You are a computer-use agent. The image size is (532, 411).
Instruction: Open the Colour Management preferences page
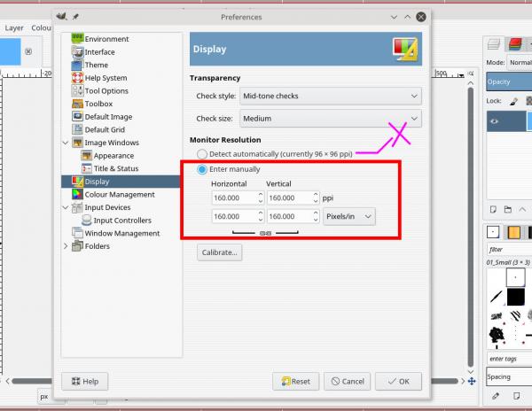120,195
